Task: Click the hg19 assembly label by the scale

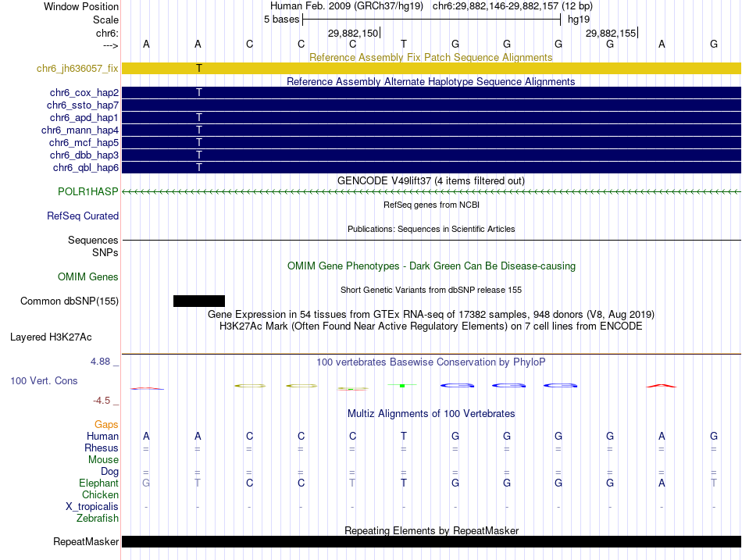Action: (579, 20)
